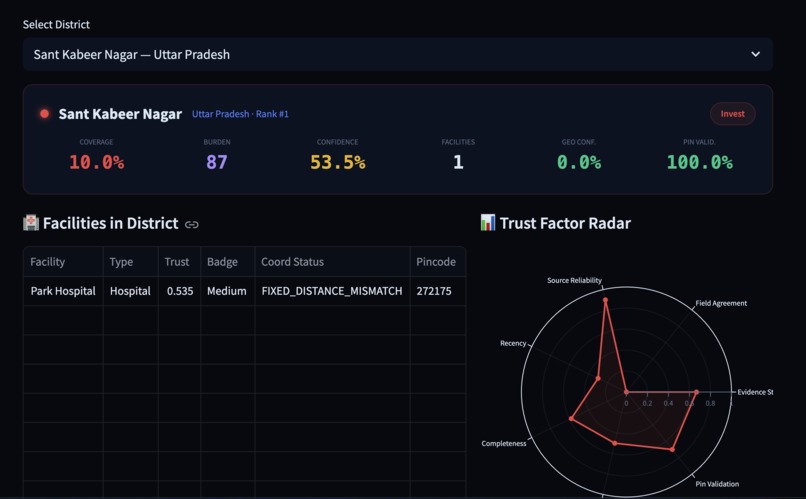Click the Uttar Pradesh · Rank #1 label

tap(240, 114)
